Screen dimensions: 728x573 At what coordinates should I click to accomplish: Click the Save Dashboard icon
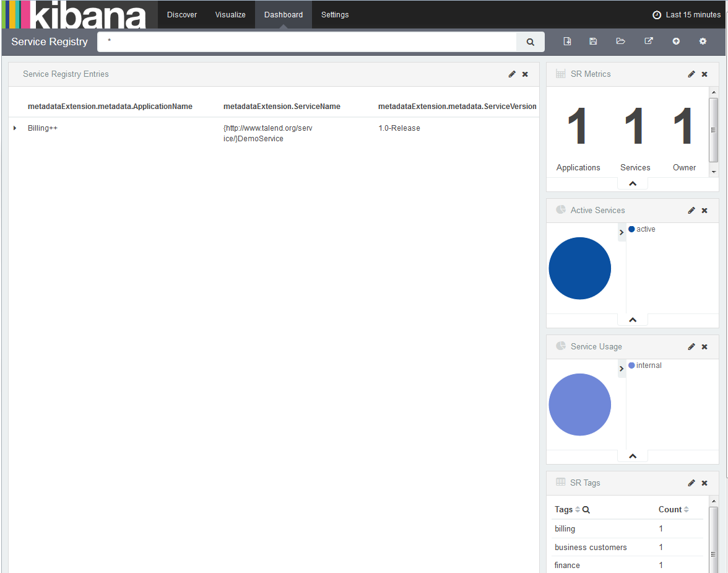[x=593, y=42]
